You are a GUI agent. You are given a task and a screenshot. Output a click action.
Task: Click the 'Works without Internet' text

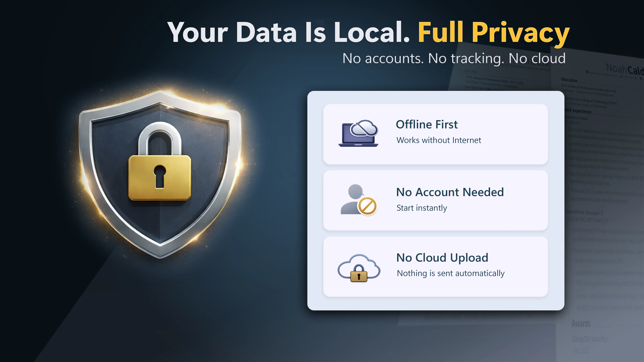tap(439, 140)
